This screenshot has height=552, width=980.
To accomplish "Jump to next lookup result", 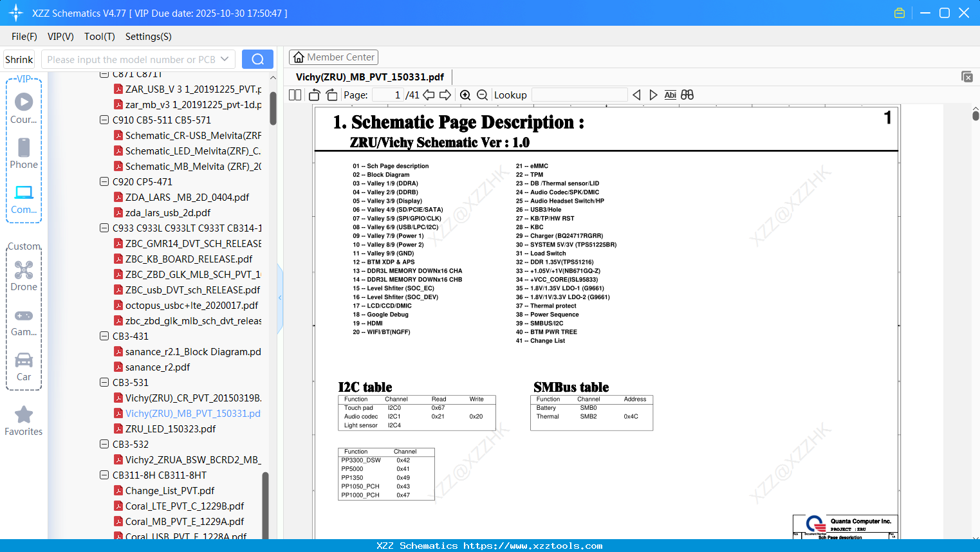I will (654, 95).
